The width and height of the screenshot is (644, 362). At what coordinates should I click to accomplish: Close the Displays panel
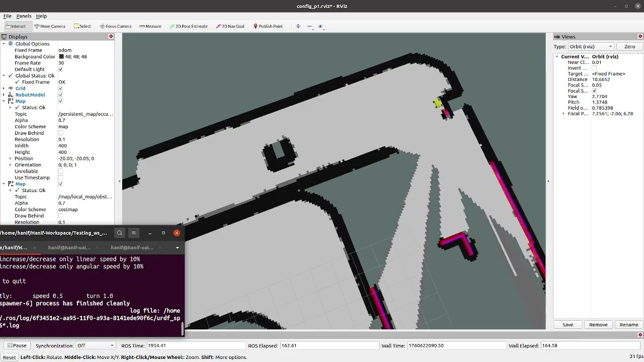(x=111, y=37)
